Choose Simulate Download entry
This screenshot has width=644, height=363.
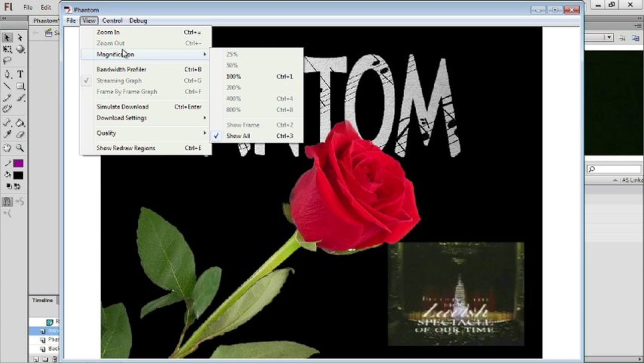(146, 107)
